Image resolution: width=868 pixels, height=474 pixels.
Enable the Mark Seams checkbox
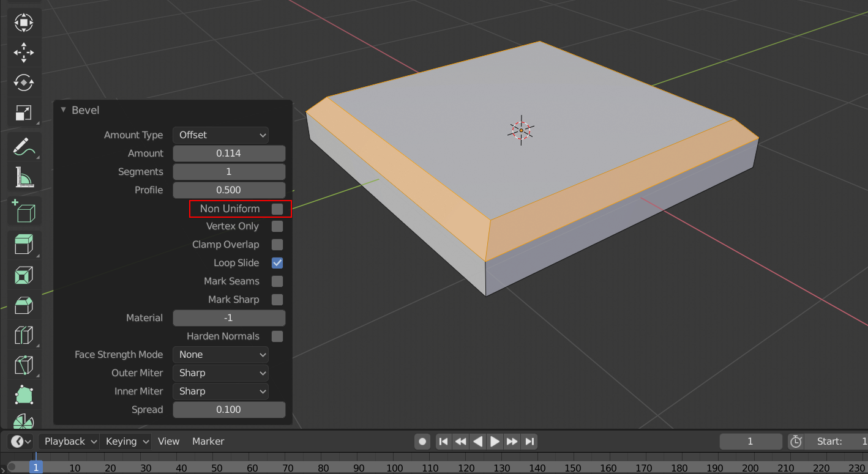pyautogui.click(x=277, y=281)
